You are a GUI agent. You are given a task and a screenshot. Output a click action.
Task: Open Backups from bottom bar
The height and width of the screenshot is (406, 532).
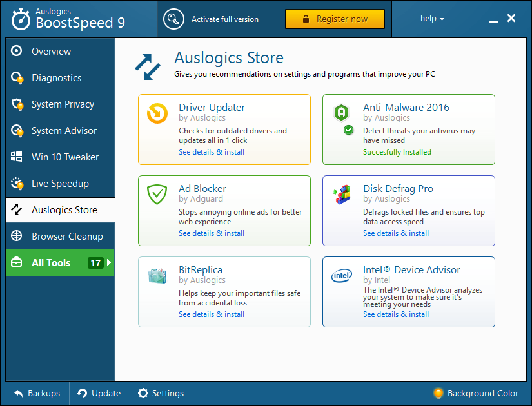(x=37, y=394)
